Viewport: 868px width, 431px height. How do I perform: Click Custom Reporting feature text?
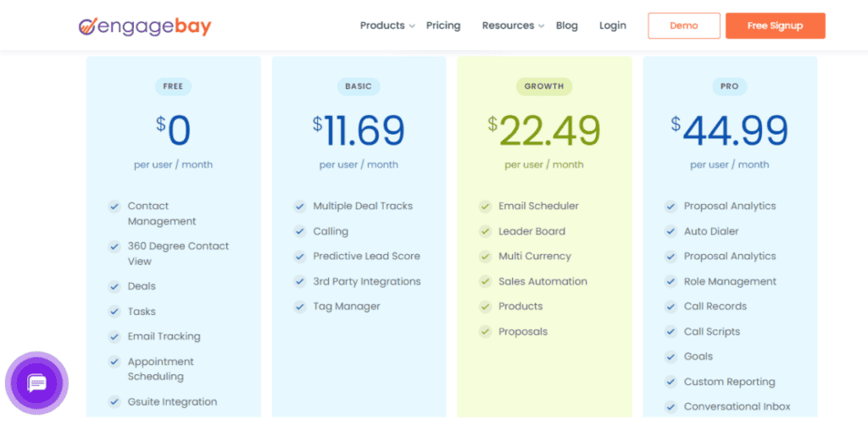tap(730, 382)
